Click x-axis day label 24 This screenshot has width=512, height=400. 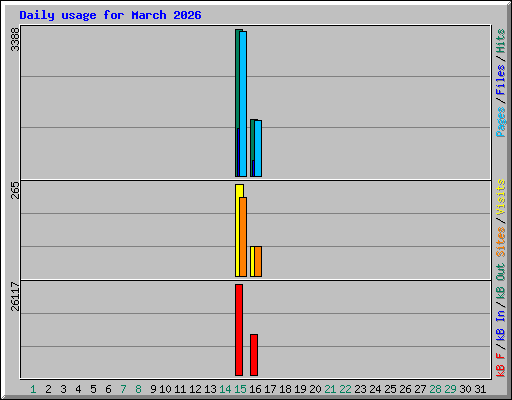coord(375,389)
